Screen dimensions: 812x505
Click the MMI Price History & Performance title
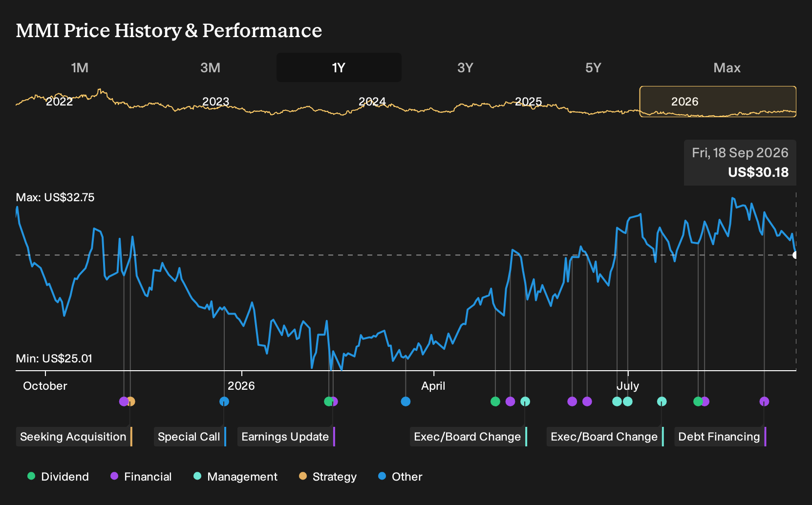(169, 30)
